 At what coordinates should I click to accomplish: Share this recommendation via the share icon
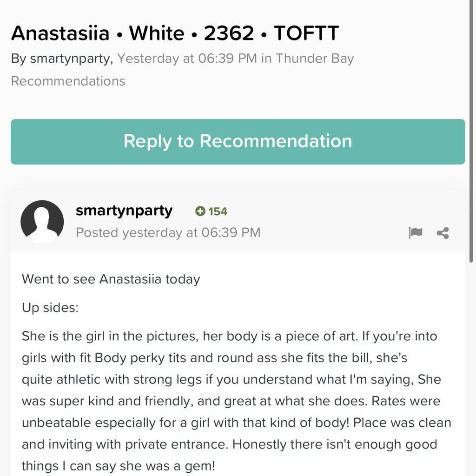pyautogui.click(x=442, y=233)
